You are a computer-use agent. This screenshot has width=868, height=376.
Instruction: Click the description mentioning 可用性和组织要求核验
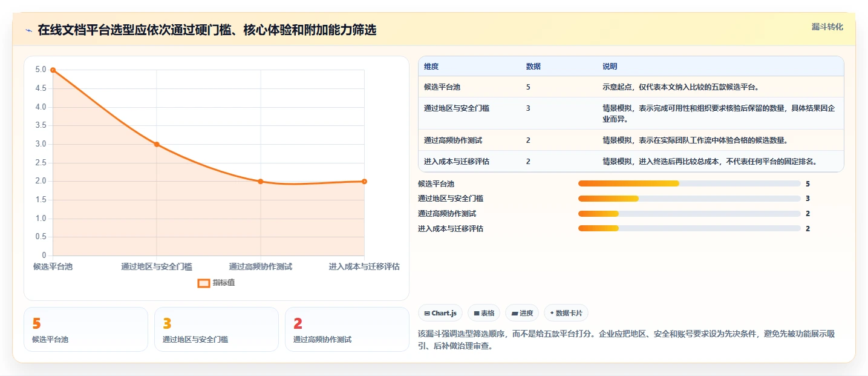pos(719,114)
